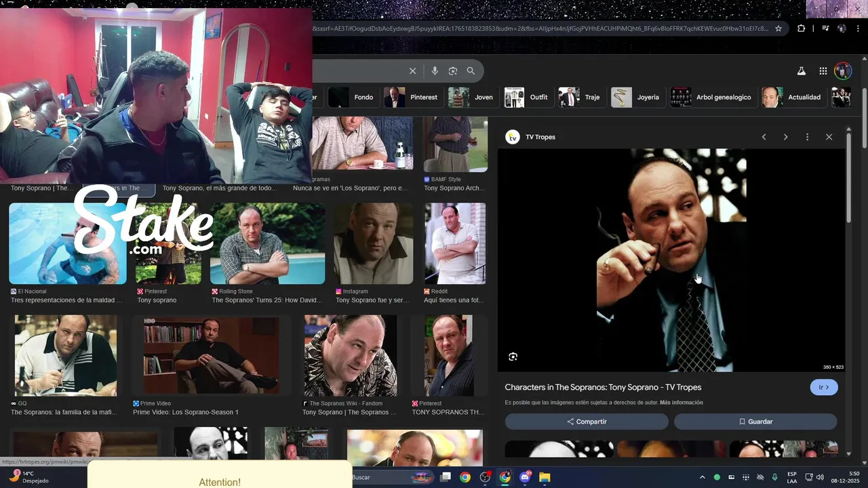
Task: Click the browser address bar URL
Action: point(540,28)
